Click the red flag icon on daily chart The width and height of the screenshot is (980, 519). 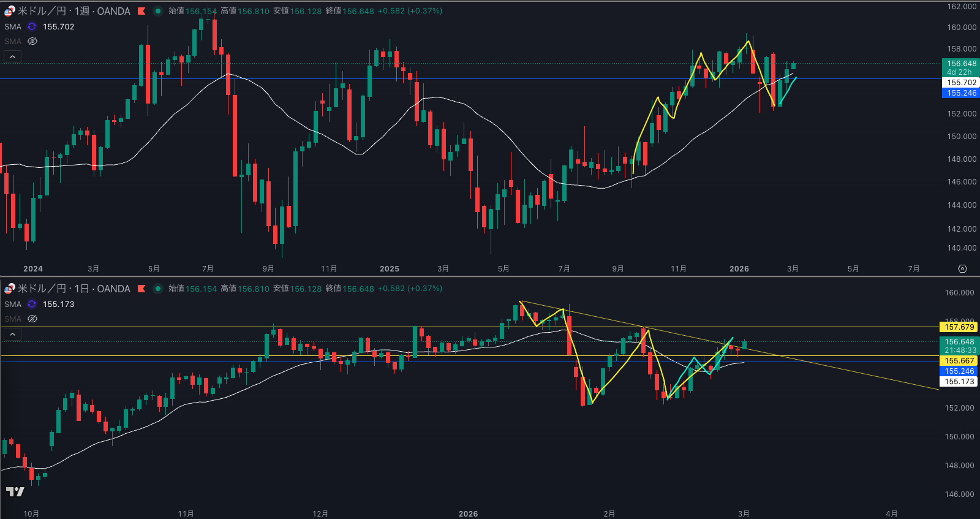[x=141, y=289]
